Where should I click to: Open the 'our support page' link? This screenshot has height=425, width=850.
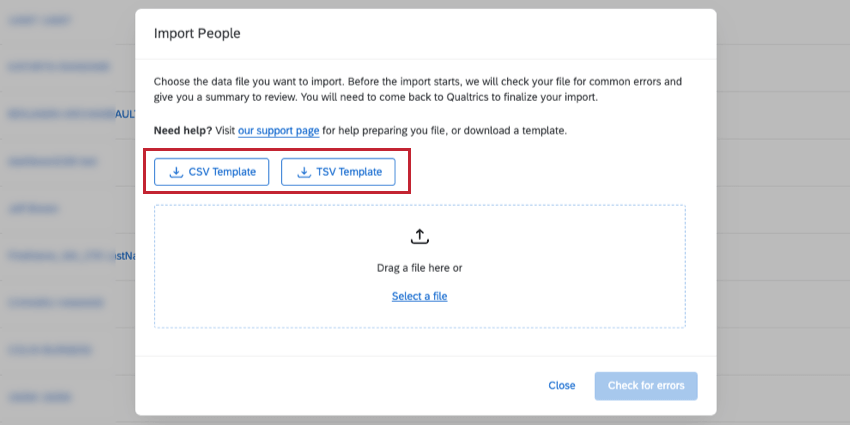pyautogui.click(x=278, y=131)
